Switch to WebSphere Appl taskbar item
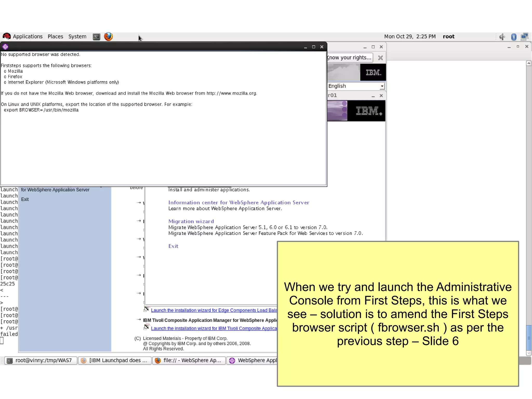 [x=252, y=361]
